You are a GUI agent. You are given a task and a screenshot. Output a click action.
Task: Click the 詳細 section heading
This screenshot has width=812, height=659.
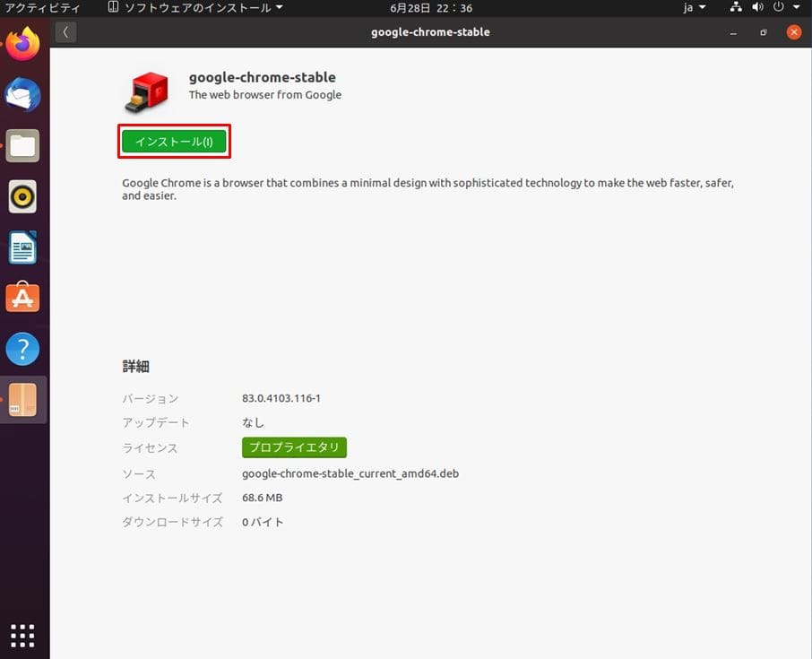coord(135,367)
